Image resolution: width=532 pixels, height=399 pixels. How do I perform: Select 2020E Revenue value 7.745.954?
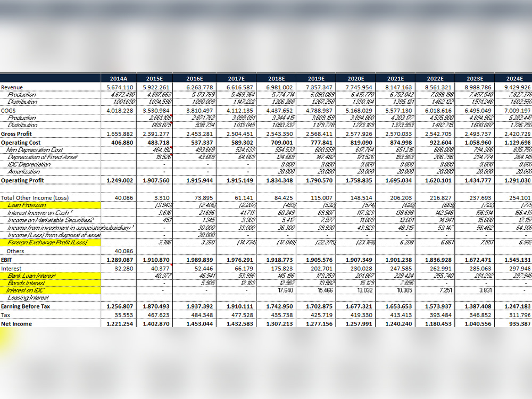click(359, 87)
